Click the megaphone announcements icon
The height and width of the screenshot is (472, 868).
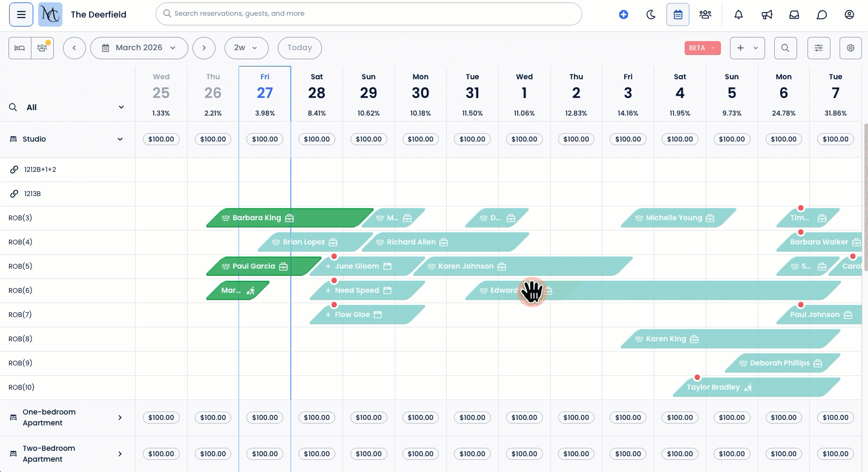point(767,15)
